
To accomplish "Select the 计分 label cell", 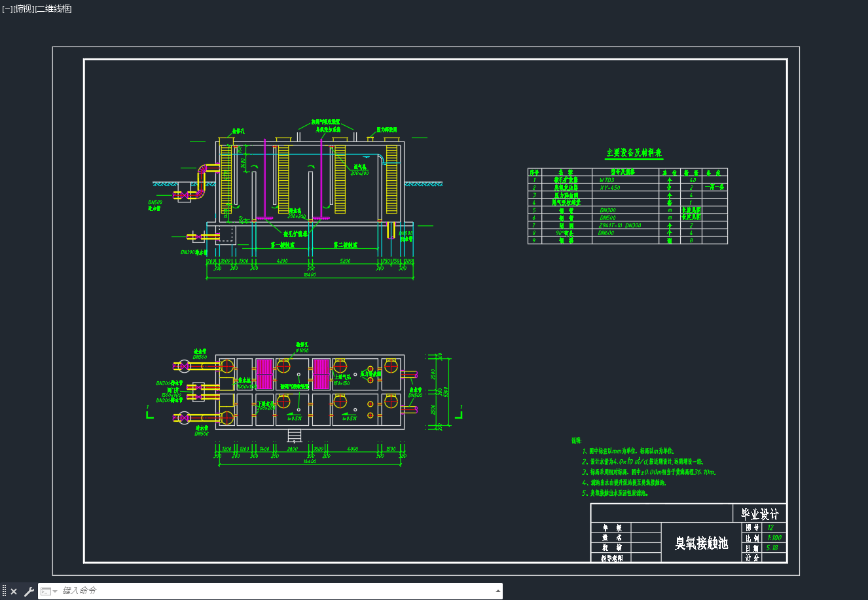I will (752, 558).
